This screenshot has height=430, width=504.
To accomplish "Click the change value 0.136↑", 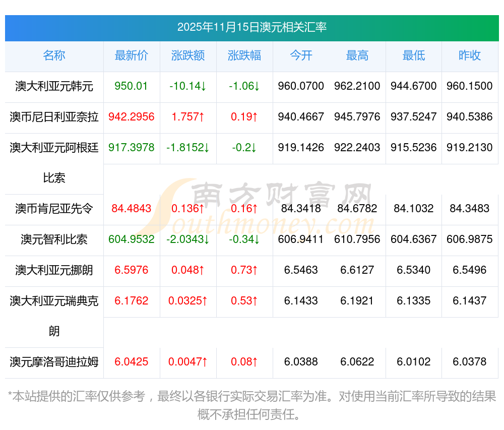I will pos(187,209).
